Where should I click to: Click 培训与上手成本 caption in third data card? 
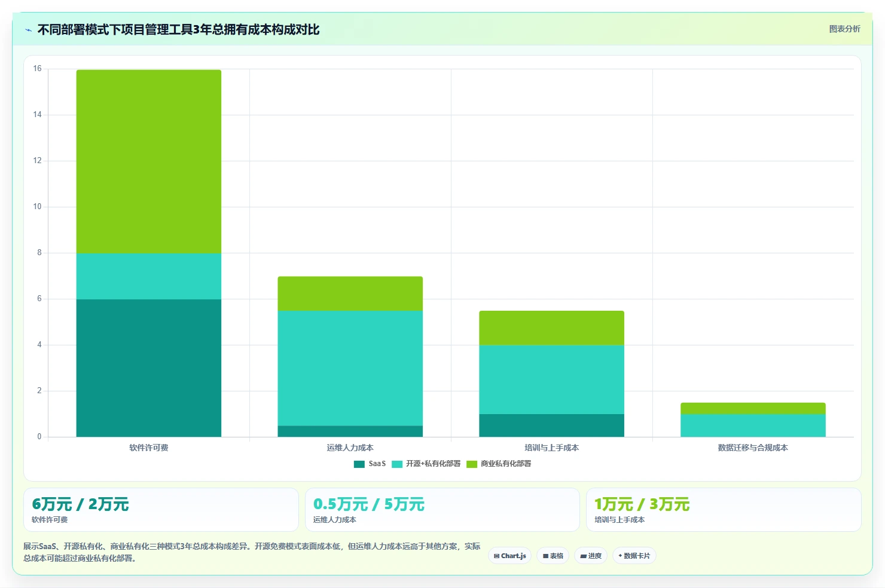tap(619, 520)
